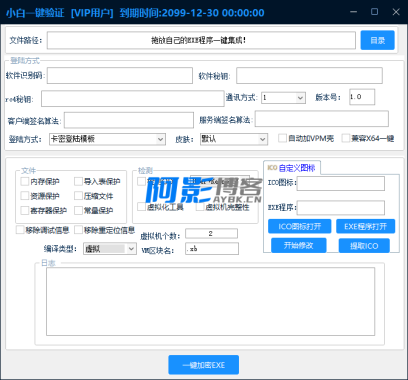Open the 登陆方式 template dropdown
408x380 pixels.
pos(107,139)
